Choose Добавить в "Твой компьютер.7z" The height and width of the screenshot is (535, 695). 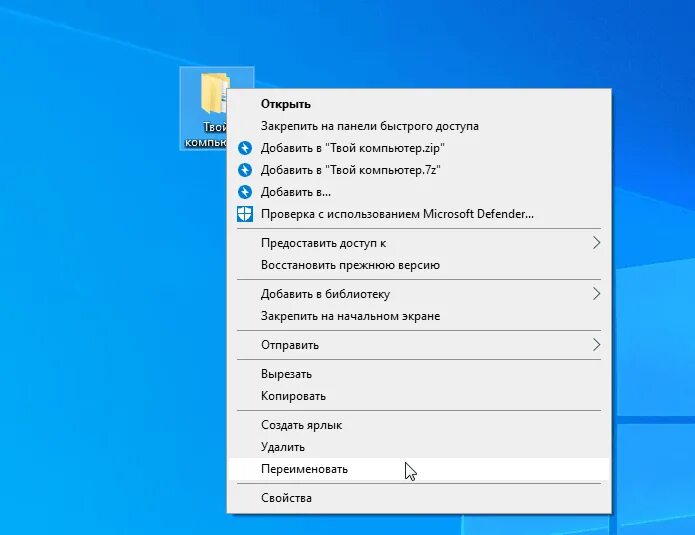pyautogui.click(x=419, y=170)
